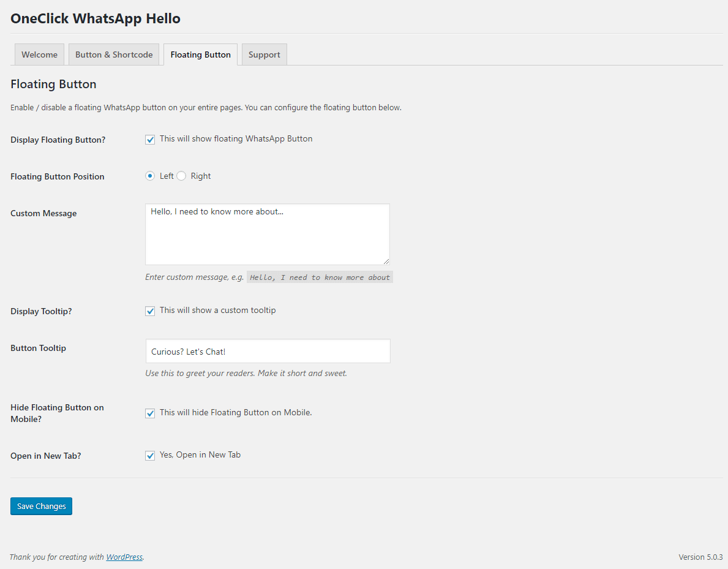Image resolution: width=728 pixels, height=569 pixels.
Task: Select Right floating button position
Action: tap(181, 176)
